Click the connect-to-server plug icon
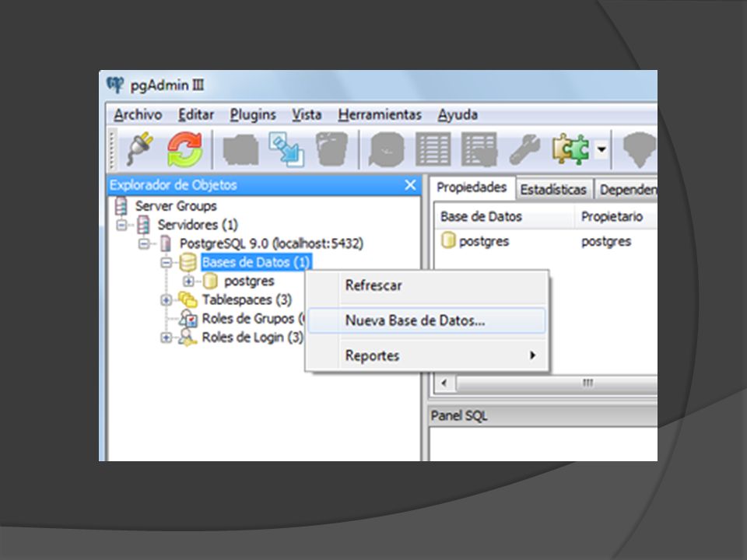Image resolution: width=747 pixels, height=560 pixels. (x=140, y=149)
